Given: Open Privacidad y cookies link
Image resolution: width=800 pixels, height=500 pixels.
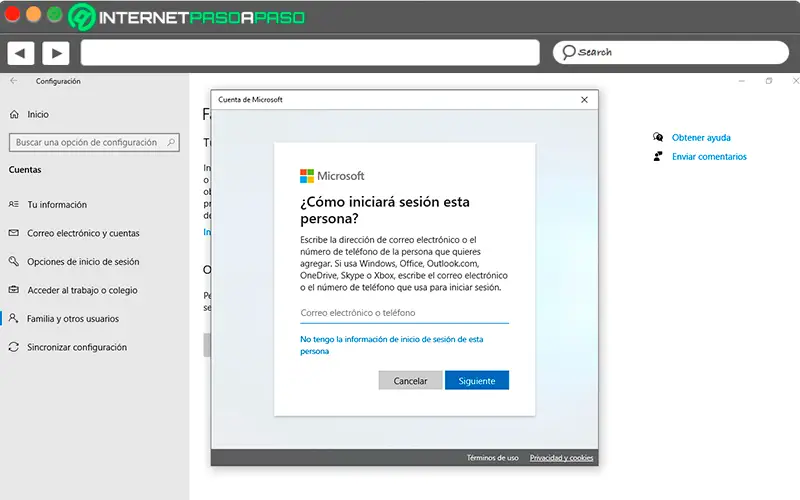Looking at the screenshot, I should pyautogui.click(x=561, y=458).
